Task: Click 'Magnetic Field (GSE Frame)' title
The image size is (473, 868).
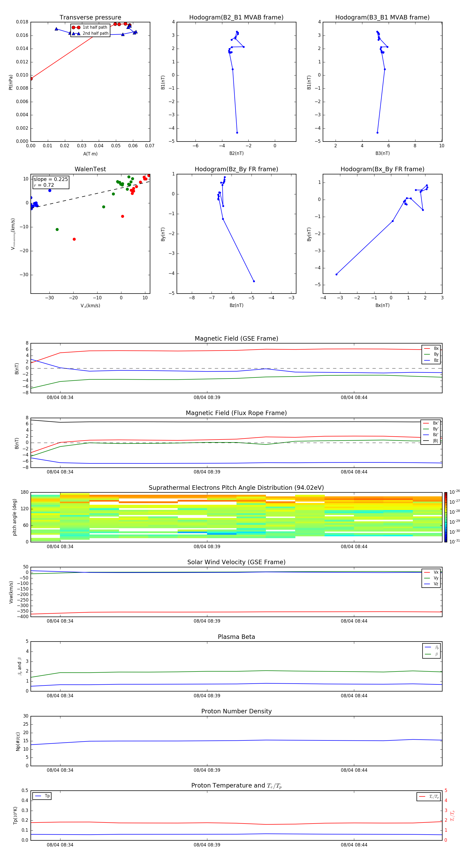Action: pyautogui.click(x=236, y=339)
